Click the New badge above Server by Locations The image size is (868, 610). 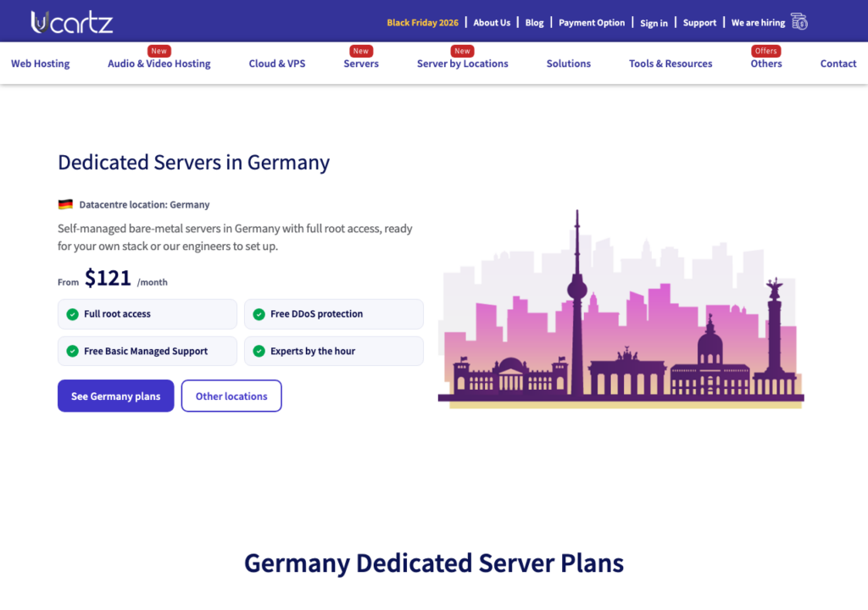462,51
